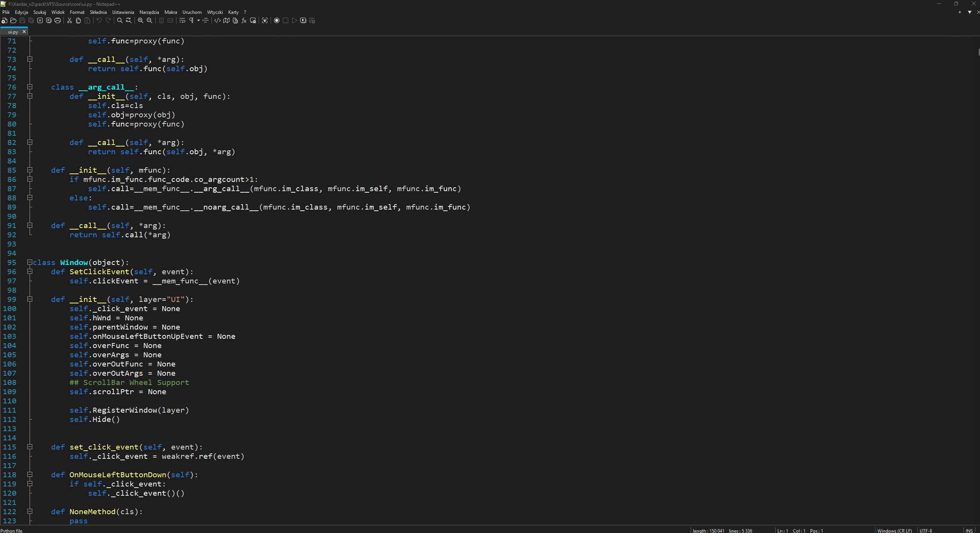Open the Składnia menu

(x=98, y=12)
